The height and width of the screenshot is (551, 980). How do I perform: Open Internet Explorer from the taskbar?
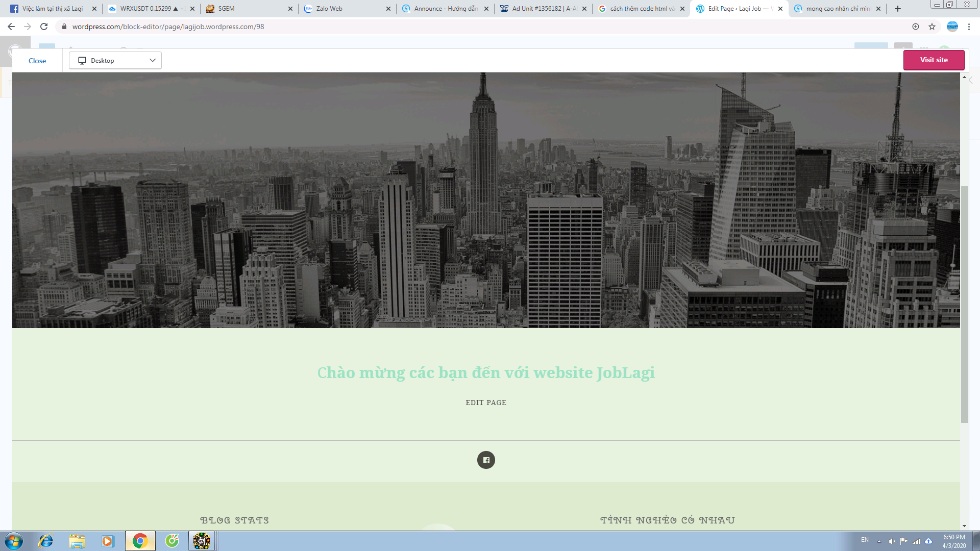coord(46,541)
